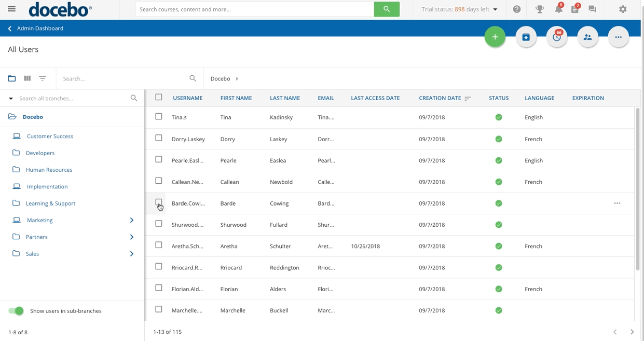
Task: Open the help question mark icon
Action: [517, 9]
